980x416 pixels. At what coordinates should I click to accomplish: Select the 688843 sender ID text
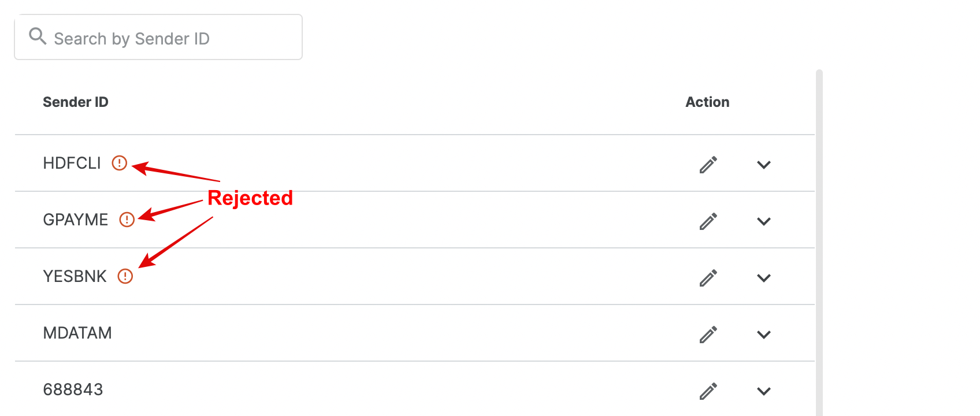click(x=73, y=389)
